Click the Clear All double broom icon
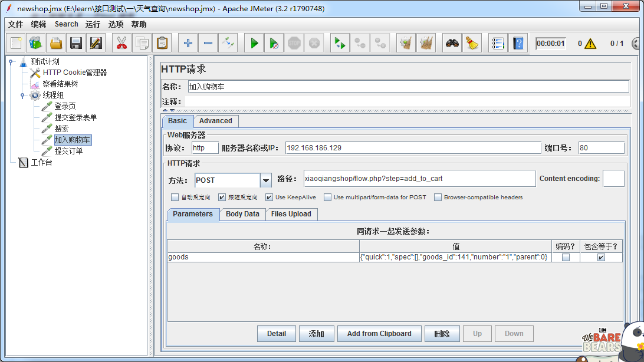The image size is (644, 362). [426, 43]
